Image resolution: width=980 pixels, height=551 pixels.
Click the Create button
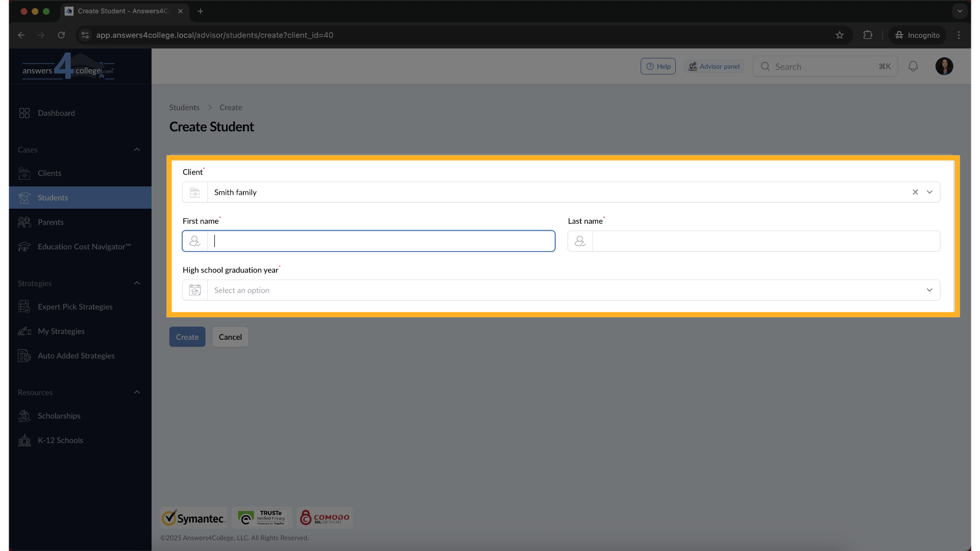point(187,337)
